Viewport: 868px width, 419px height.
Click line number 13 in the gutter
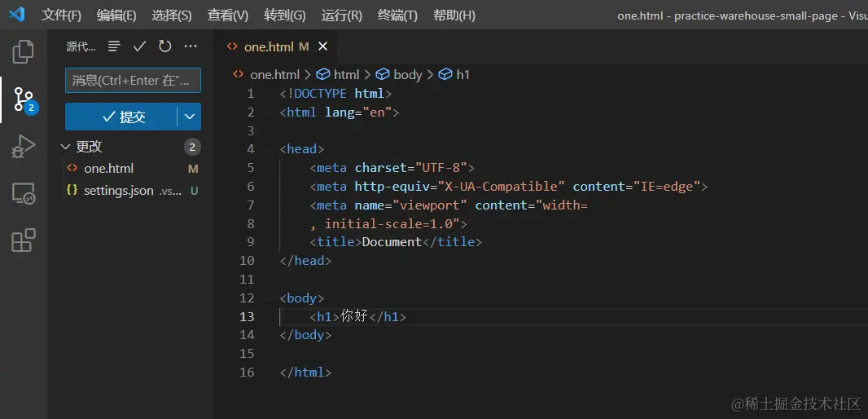tap(247, 316)
